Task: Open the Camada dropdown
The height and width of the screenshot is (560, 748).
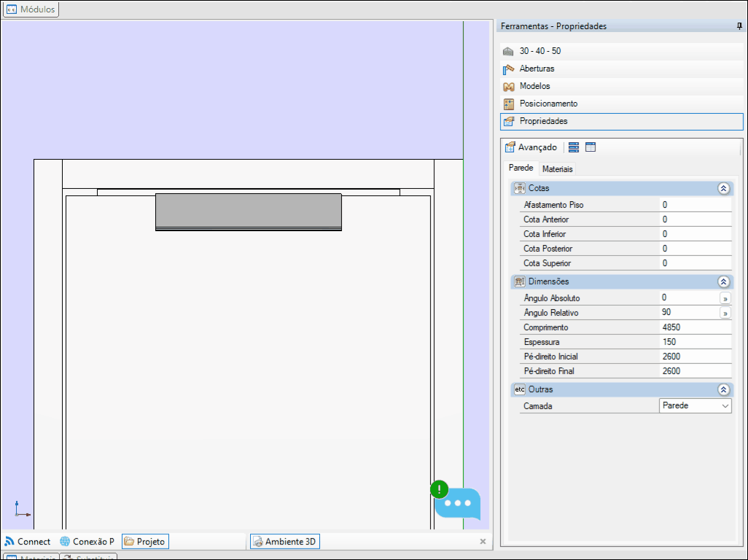Action: (695, 406)
